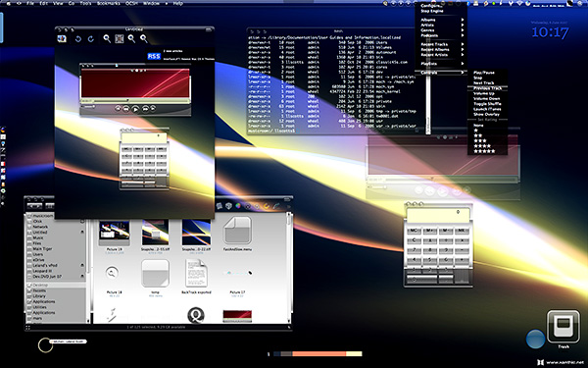Image resolution: width=588 pixels, height=368 pixels.
Task: Select the temp folder icon in Finder
Action: point(155,274)
